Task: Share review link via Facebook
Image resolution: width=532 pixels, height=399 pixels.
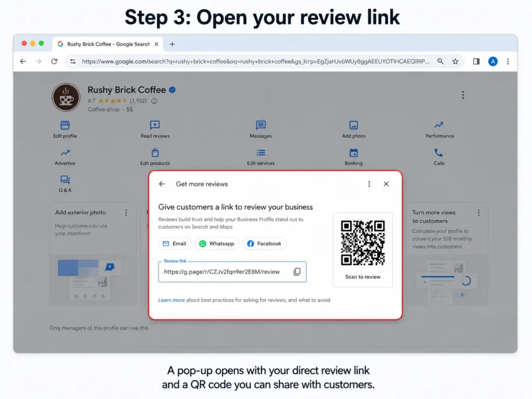Action: (264, 244)
